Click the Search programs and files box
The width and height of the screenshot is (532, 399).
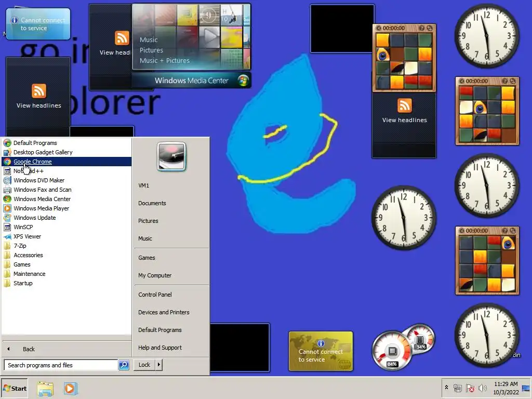pos(61,365)
